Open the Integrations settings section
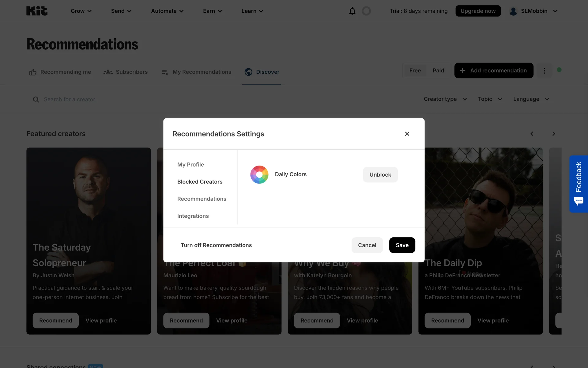This screenshot has width=588, height=368. pos(193,216)
